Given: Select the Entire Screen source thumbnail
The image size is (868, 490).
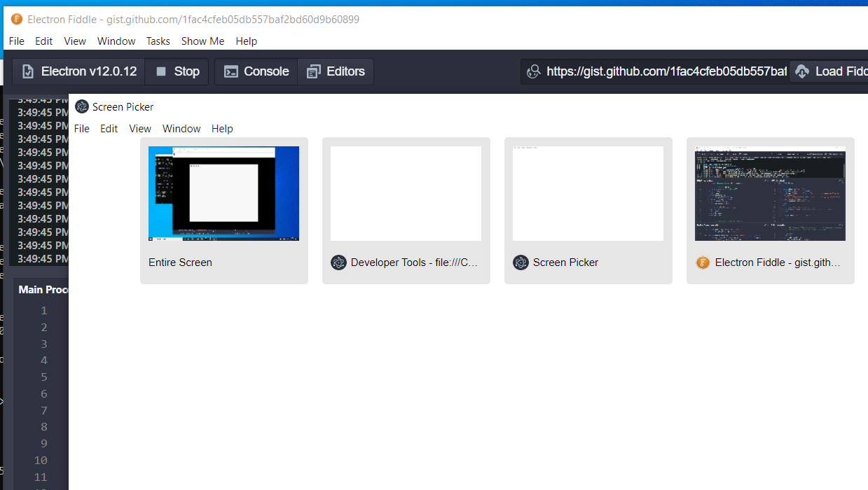Looking at the screenshot, I should pos(223,193).
